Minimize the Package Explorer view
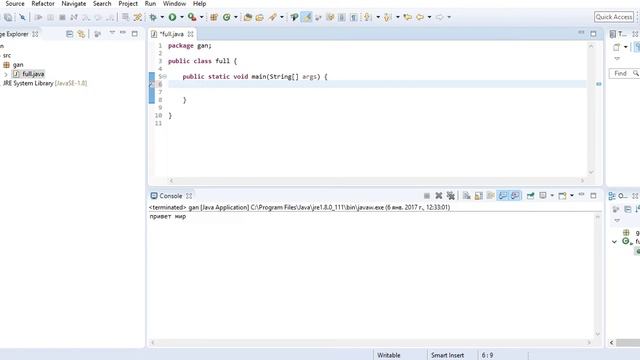640x360 pixels. (x=123, y=33)
